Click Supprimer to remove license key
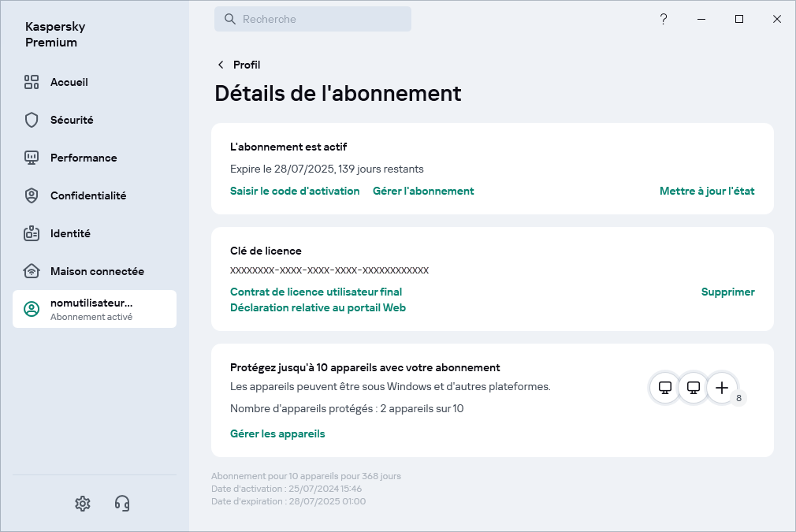The width and height of the screenshot is (796, 532). (727, 292)
